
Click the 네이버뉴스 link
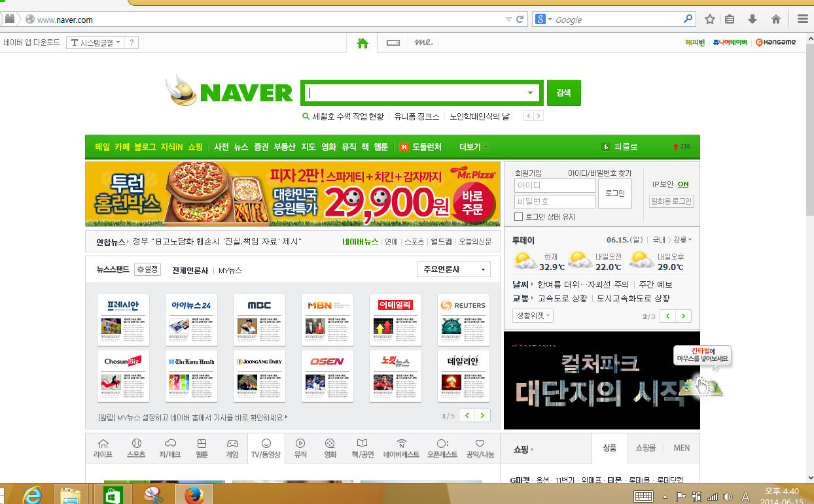click(x=361, y=242)
